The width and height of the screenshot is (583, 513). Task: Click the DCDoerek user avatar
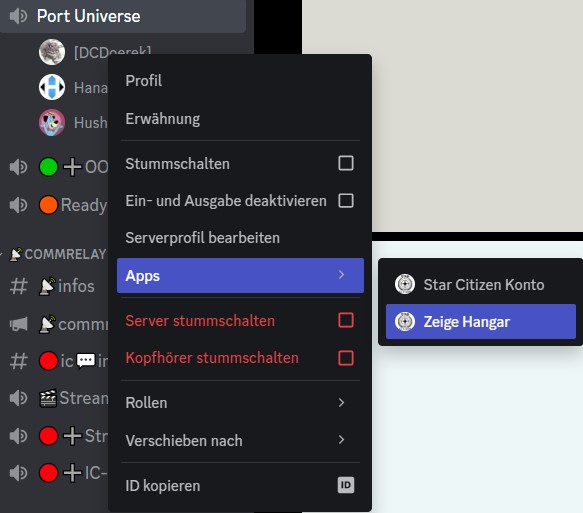click(x=52, y=52)
